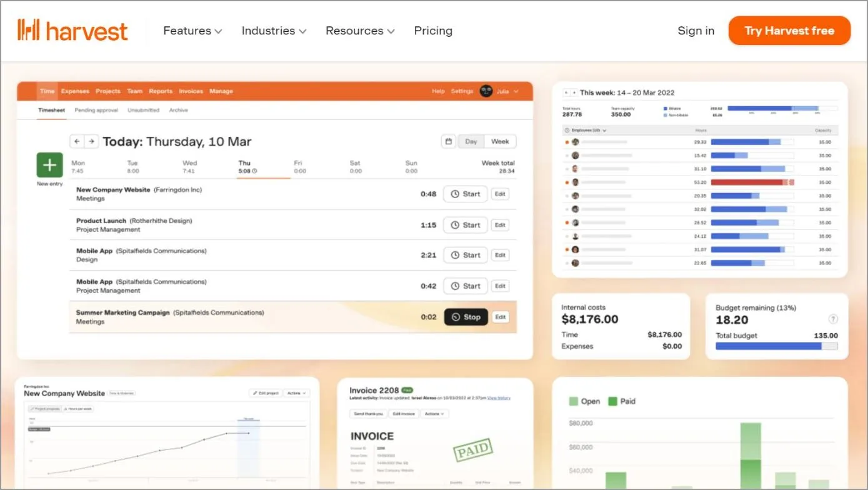Click avatar of employee with 31.10 hours
The width and height of the screenshot is (868, 490).
click(x=575, y=169)
